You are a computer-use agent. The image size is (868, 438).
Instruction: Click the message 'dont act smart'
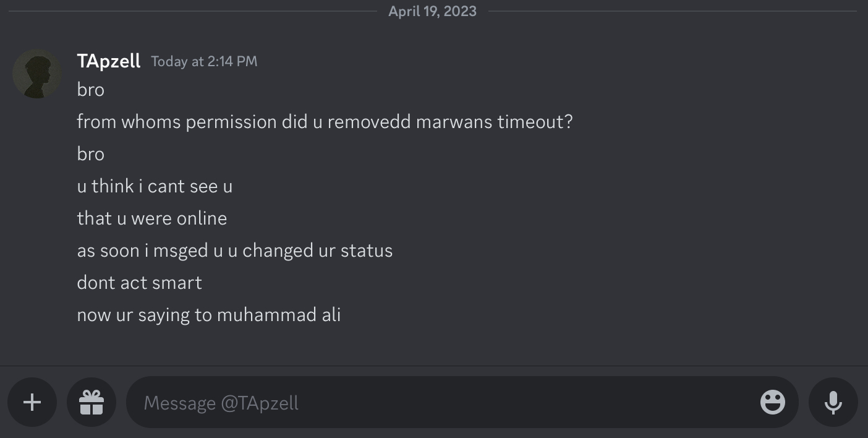pos(139,282)
